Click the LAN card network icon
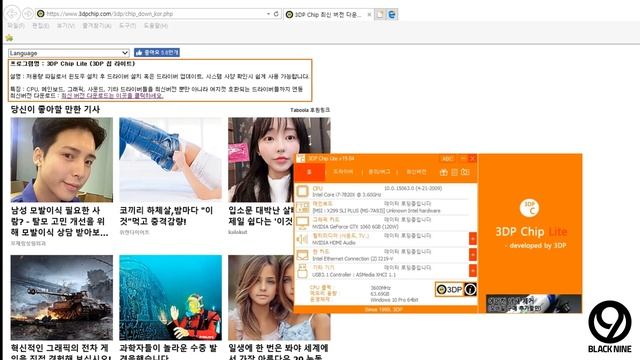This screenshot has height=360, width=640. coord(302,255)
